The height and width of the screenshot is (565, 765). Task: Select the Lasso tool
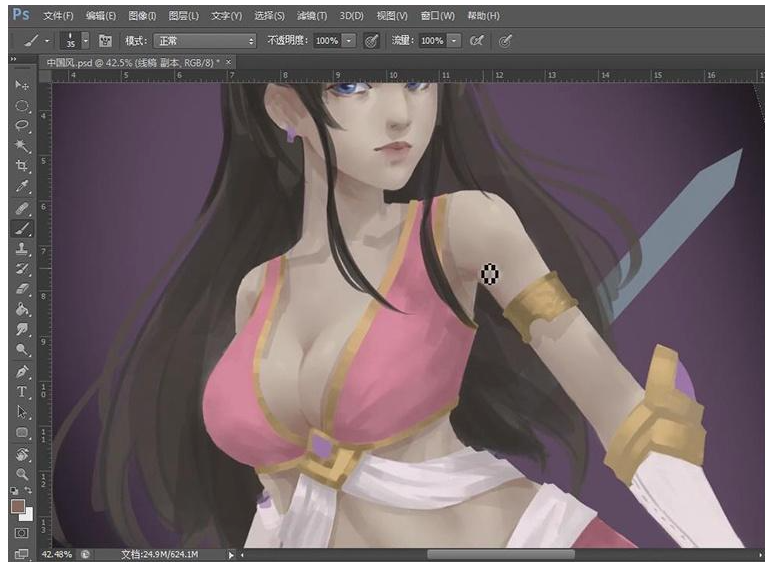[x=21, y=126]
